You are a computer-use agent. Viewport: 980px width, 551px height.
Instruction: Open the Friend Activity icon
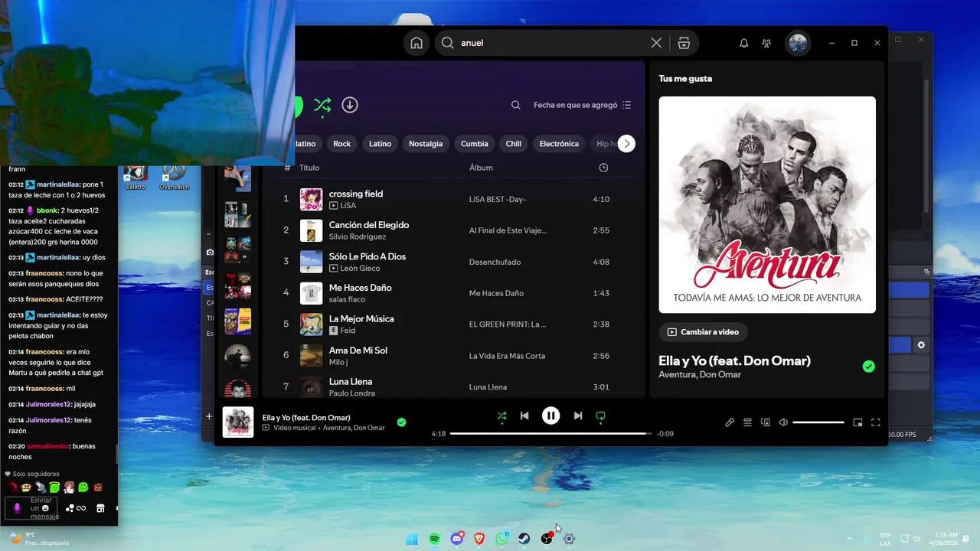[x=766, y=43]
